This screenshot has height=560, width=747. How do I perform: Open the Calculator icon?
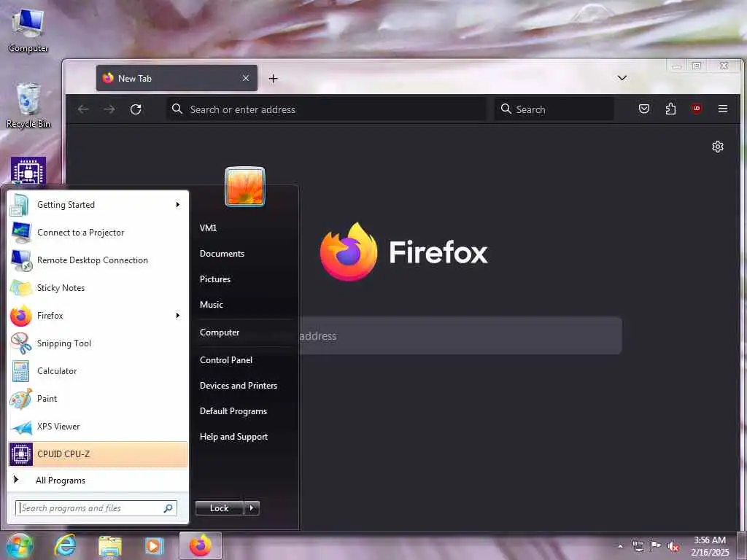point(21,371)
